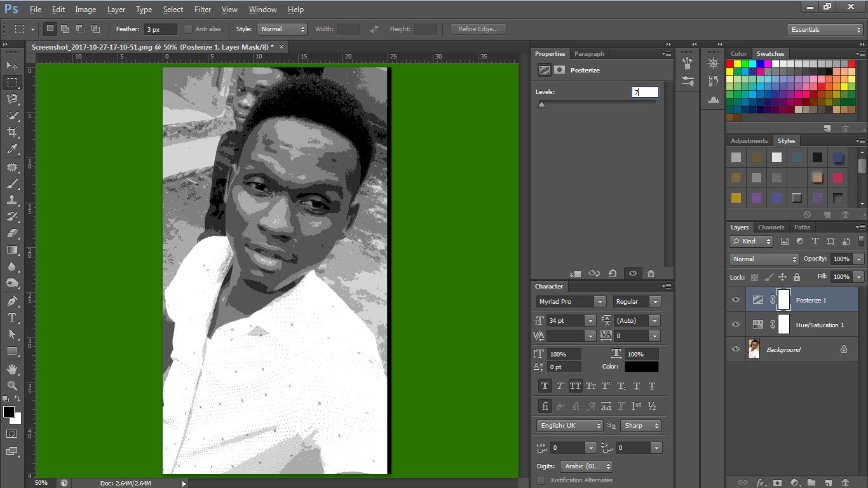The width and height of the screenshot is (868, 488).
Task: Hide the Posterize 1 layer
Action: click(736, 300)
